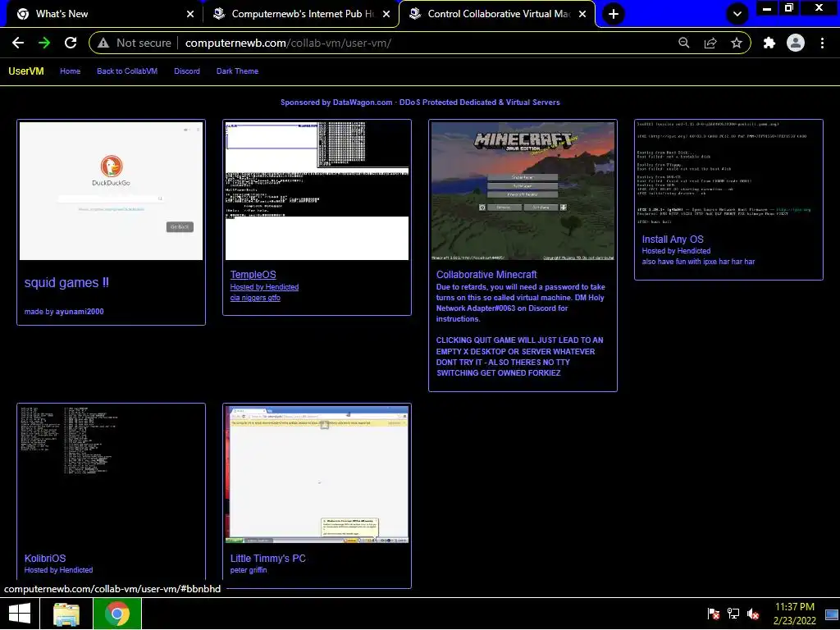Click the muted volume tray icon

click(x=753, y=614)
